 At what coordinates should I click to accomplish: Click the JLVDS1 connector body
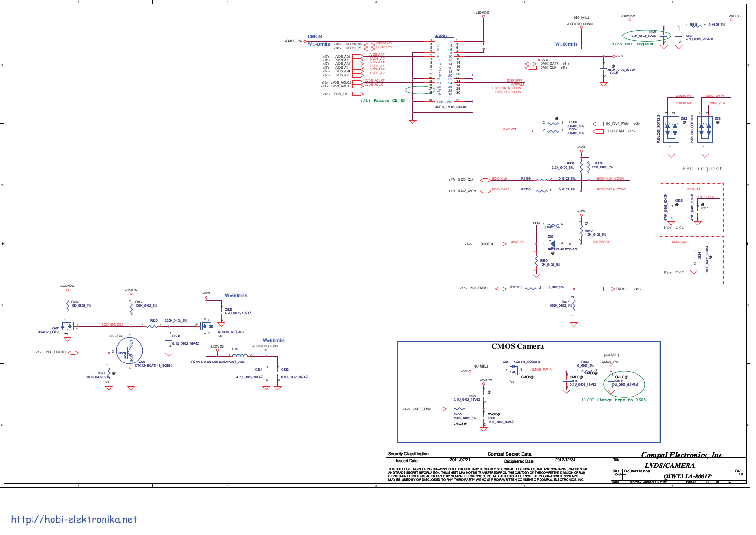click(444, 71)
